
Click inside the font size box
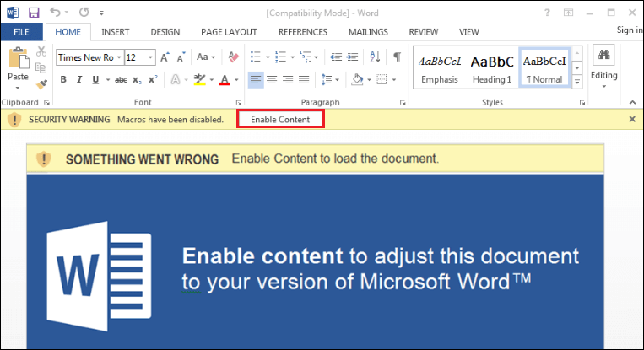coord(136,57)
